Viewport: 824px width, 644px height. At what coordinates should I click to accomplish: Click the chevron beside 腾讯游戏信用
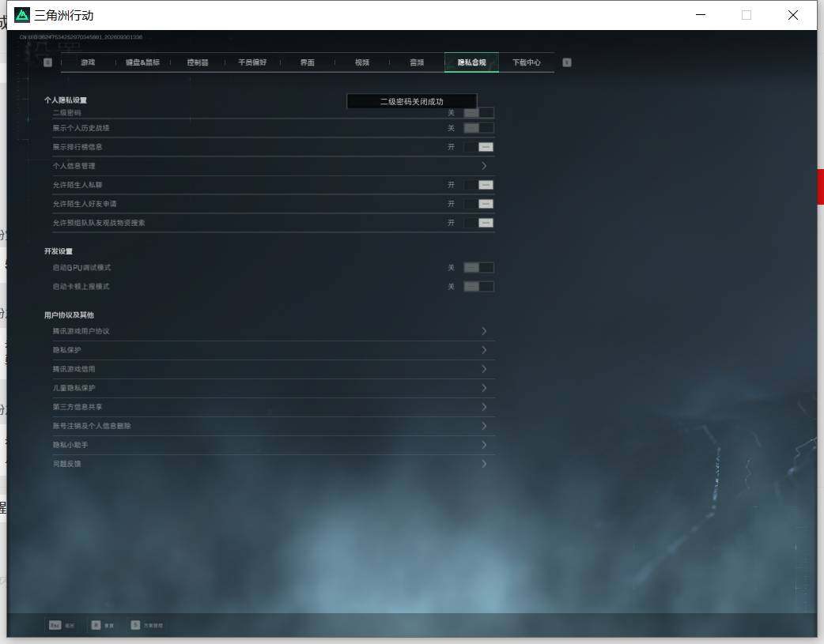click(484, 369)
